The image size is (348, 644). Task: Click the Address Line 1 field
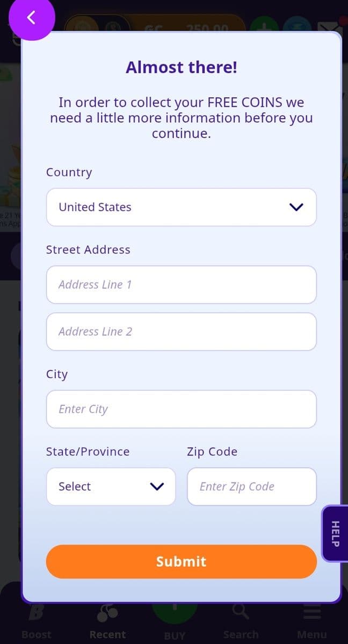[x=182, y=284]
